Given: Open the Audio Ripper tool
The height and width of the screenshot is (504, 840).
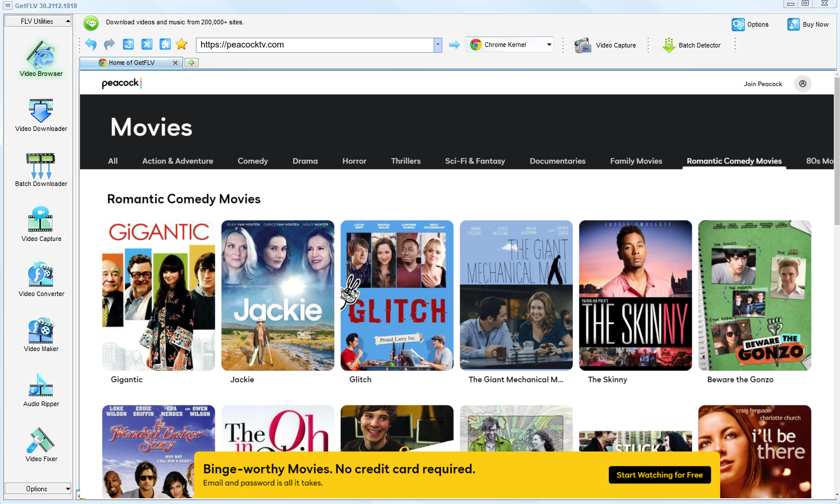Looking at the screenshot, I should click(41, 389).
